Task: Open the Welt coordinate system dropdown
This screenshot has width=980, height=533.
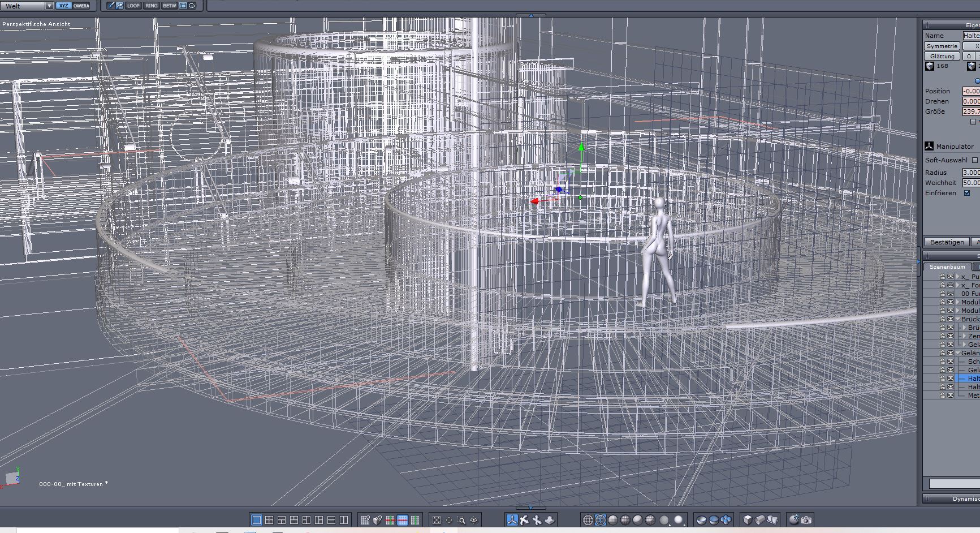Action: coord(49,6)
